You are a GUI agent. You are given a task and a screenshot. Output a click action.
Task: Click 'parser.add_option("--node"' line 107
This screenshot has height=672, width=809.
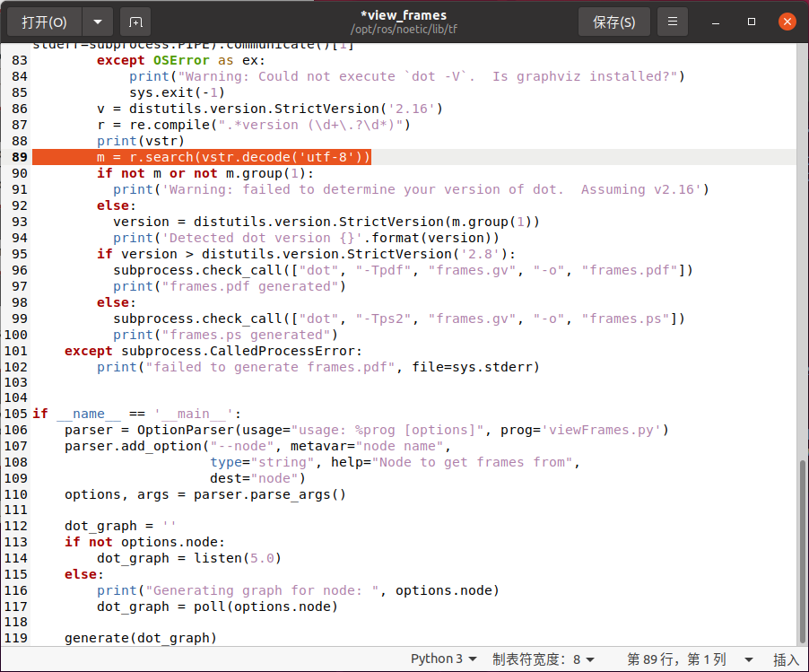pos(257,446)
